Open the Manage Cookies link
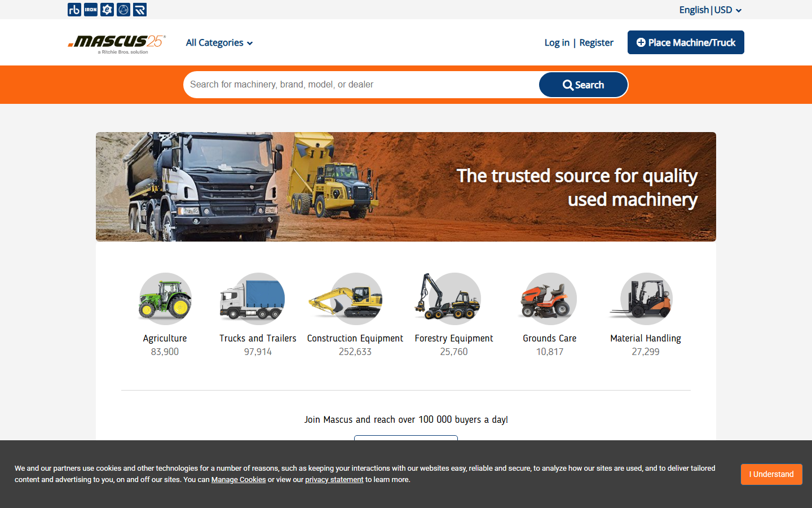The width and height of the screenshot is (812, 508). point(239,480)
